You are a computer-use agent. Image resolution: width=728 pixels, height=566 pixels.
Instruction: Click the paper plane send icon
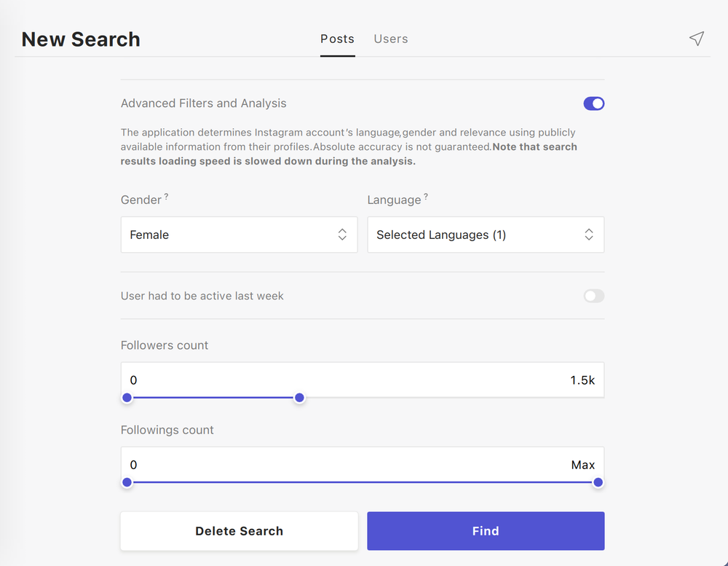point(697,39)
